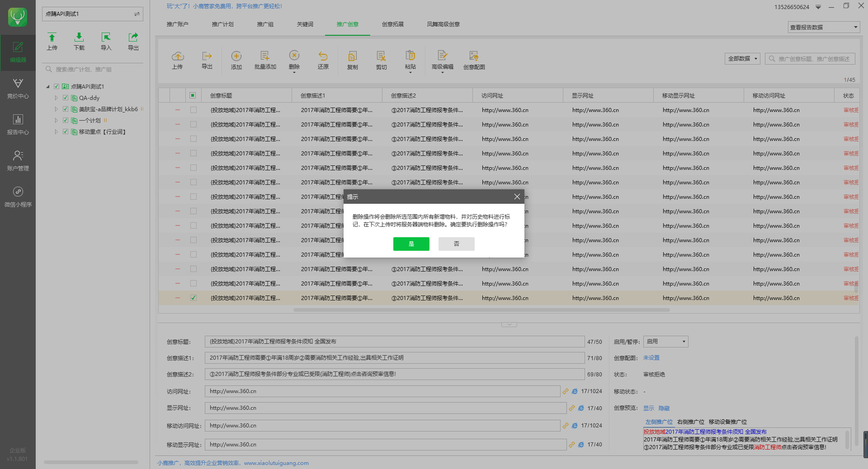Image resolution: width=868 pixels, height=469 pixels.
Task: Check the second table row checkbox
Action: pyautogui.click(x=193, y=124)
